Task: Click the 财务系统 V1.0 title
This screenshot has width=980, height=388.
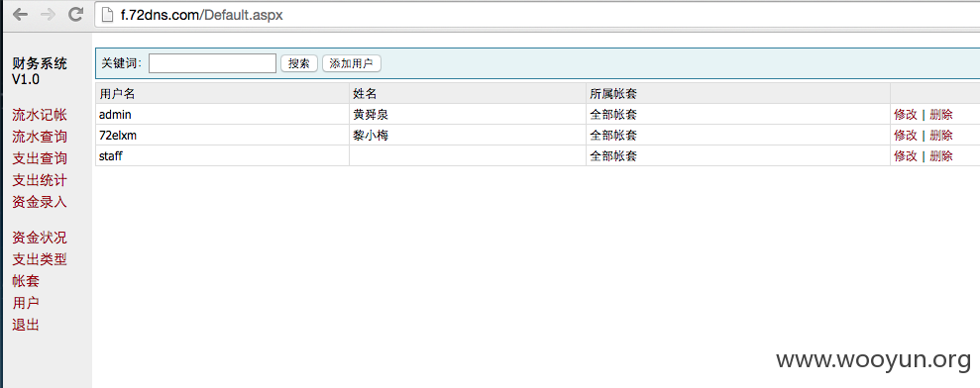Action: click(40, 71)
